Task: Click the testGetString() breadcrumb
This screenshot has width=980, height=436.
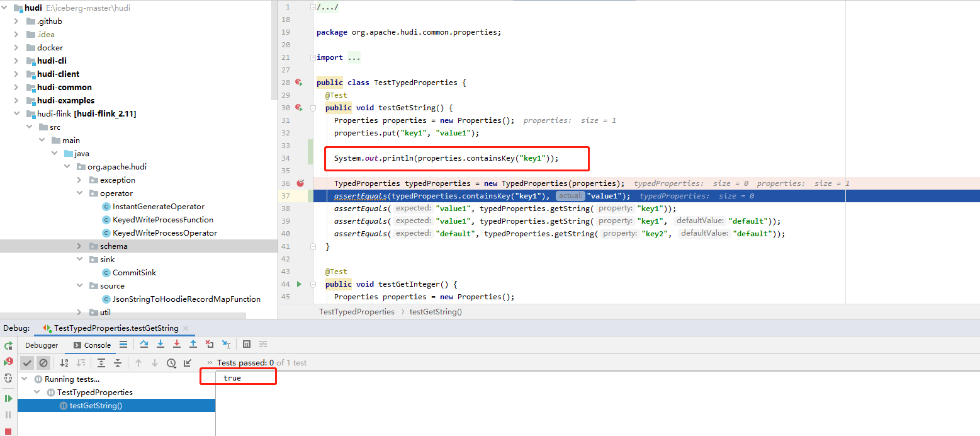Action: [436, 312]
